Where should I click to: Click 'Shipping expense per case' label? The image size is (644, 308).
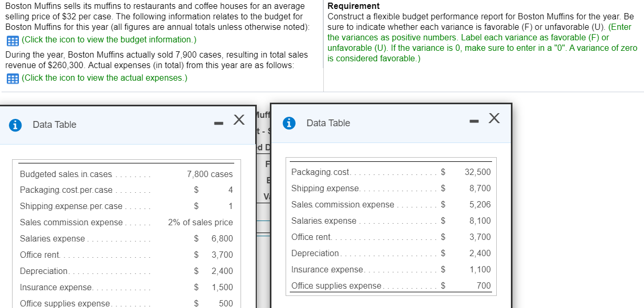tap(71, 206)
